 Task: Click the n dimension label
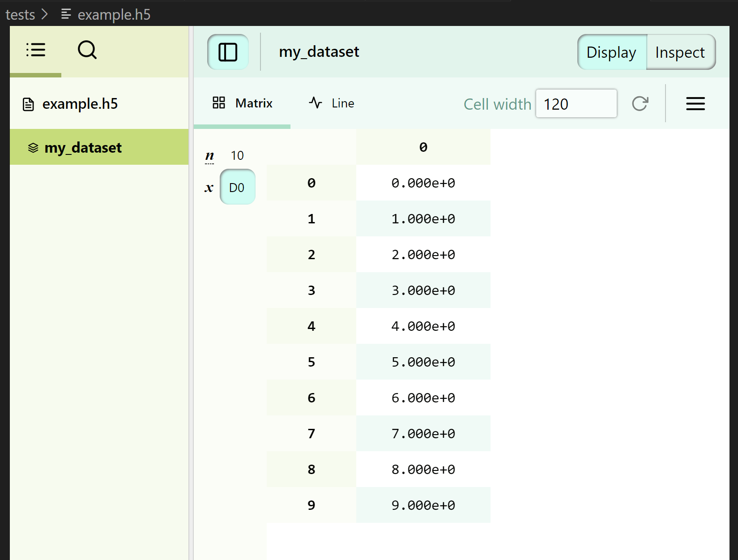209,156
